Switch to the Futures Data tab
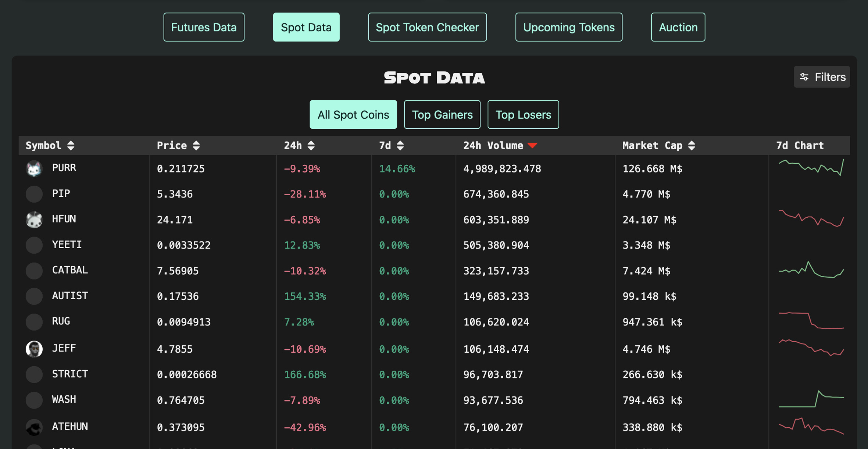This screenshot has height=449, width=868. coord(204,26)
